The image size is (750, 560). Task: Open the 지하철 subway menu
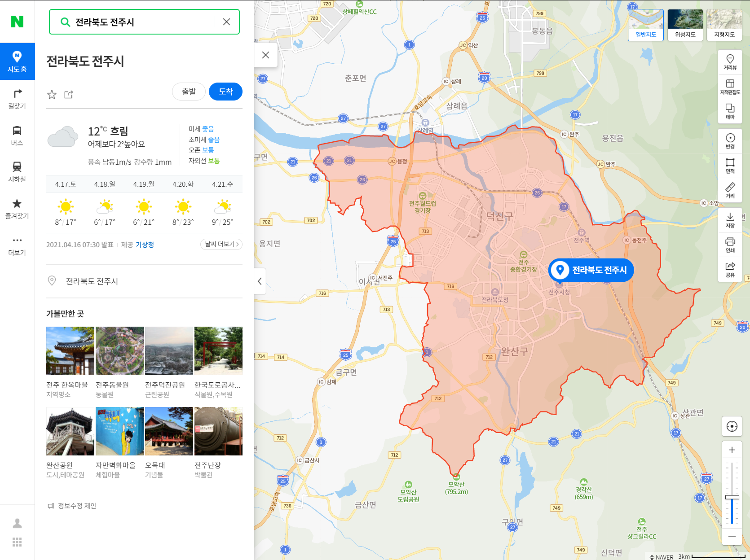(x=17, y=172)
